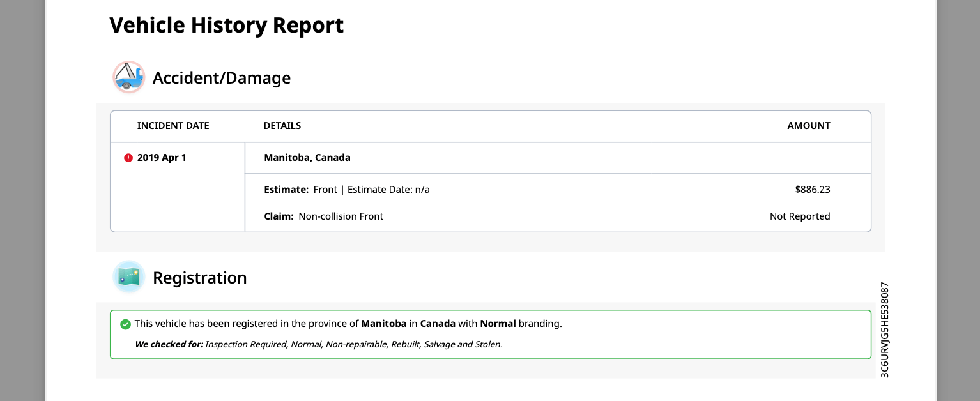Click the vertical VIN 3C6URVJG5HE538087 text
This screenshot has height=401, width=980.
point(885,329)
